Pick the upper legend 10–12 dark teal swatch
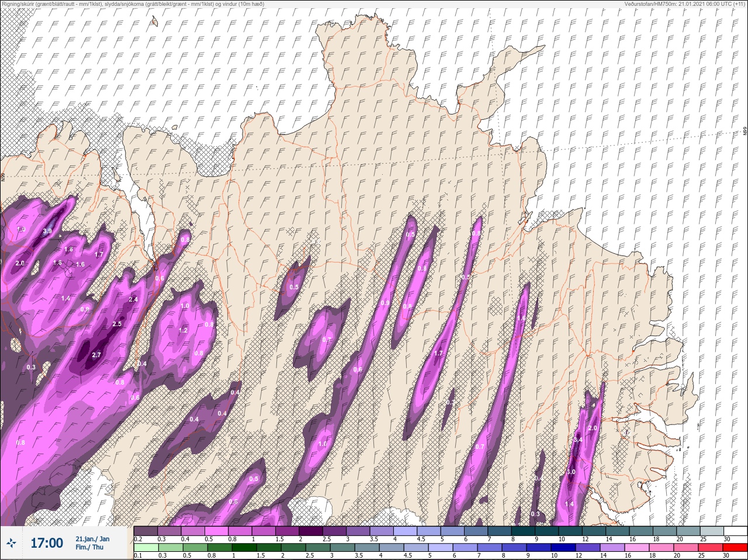 pos(571,531)
